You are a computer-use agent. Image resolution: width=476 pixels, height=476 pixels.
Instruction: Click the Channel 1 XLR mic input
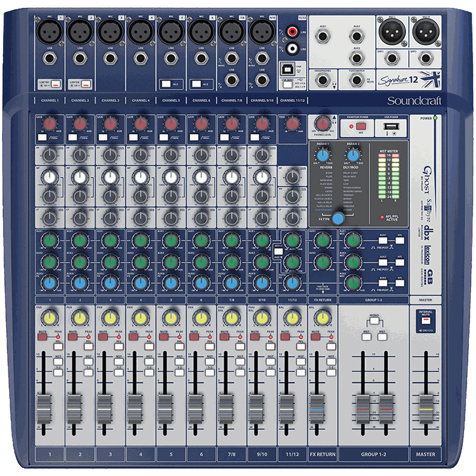point(50,32)
